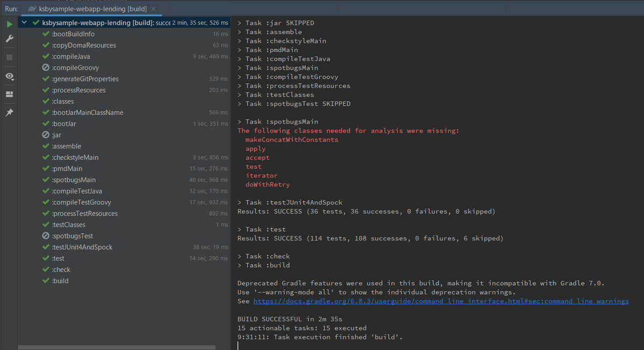Screen dimensions: 644x350
Task: Select the :processTestResources task row
Action: (x=124, y=214)
